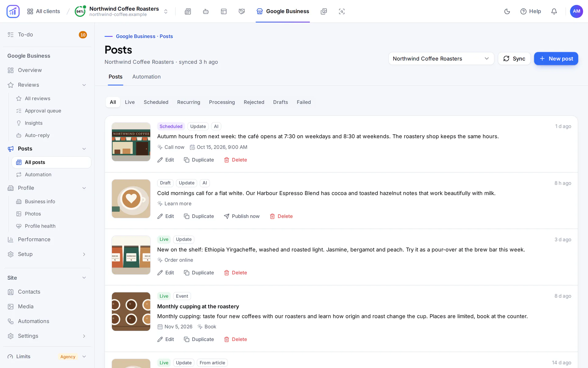Viewport: 588px width, 368px height.
Task: Collapse the Site section chevron
Action: coord(84,278)
